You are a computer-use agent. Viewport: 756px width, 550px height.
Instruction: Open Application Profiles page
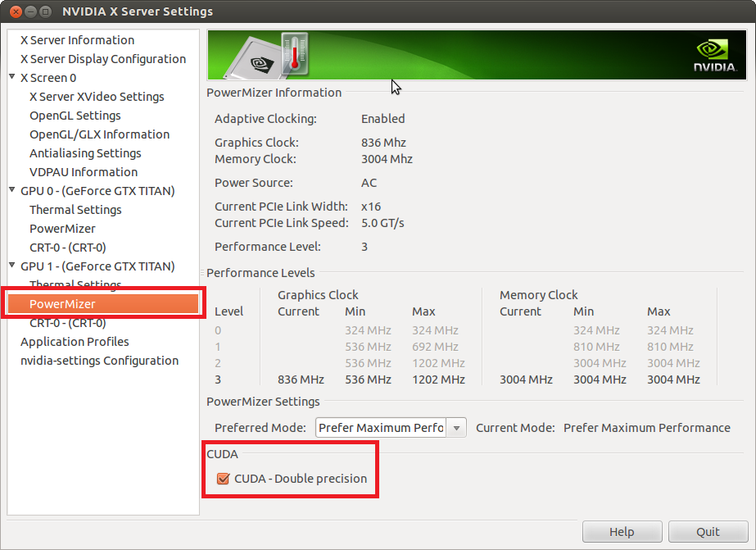click(75, 342)
